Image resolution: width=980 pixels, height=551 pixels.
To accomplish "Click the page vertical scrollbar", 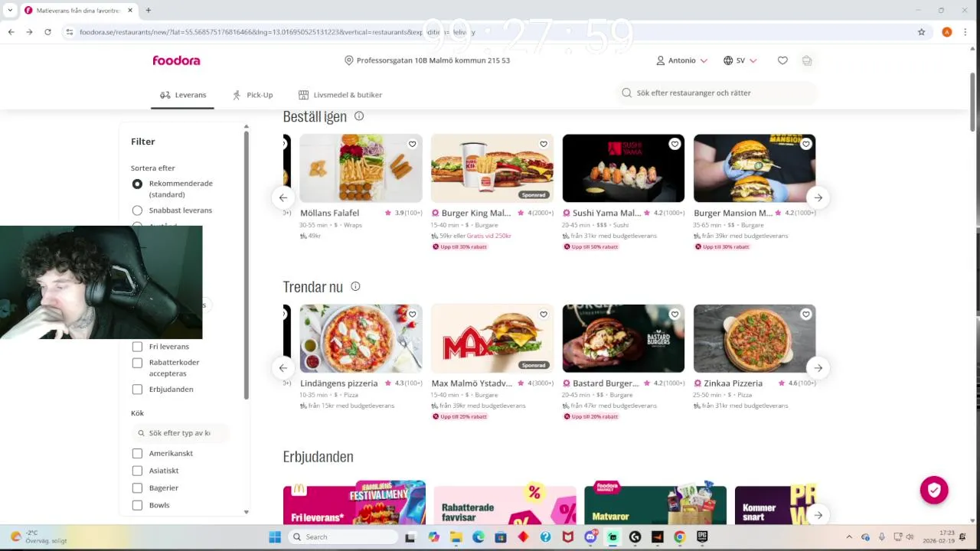I will pos(973,103).
